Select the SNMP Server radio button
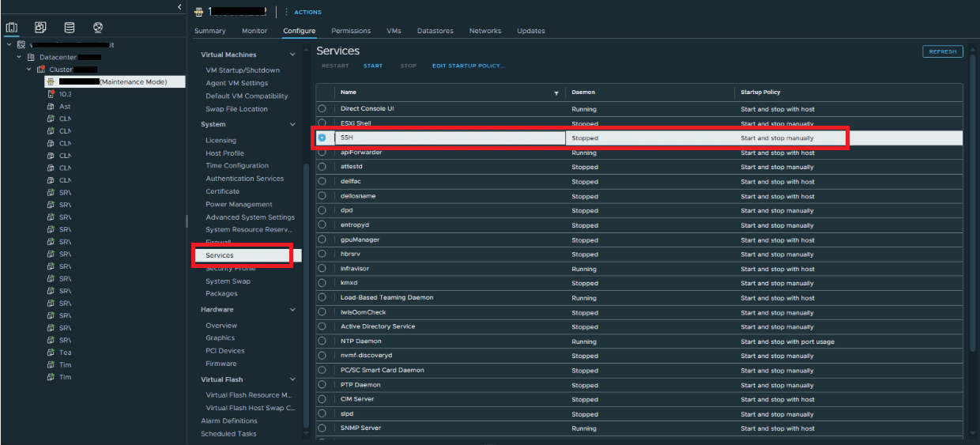 (322, 428)
